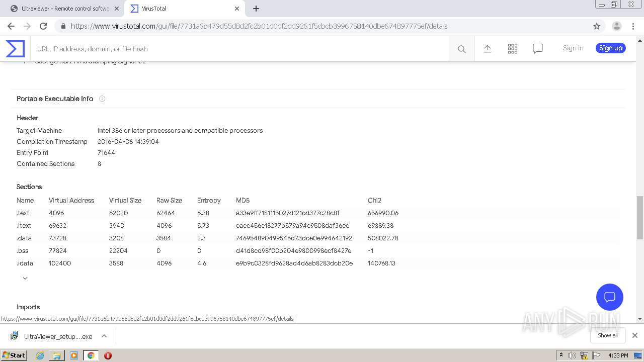The image size is (644, 362).
Task: Click the MD5 hash a33e9ff7181115027d121cd377c28c8f
Action: (x=288, y=213)
